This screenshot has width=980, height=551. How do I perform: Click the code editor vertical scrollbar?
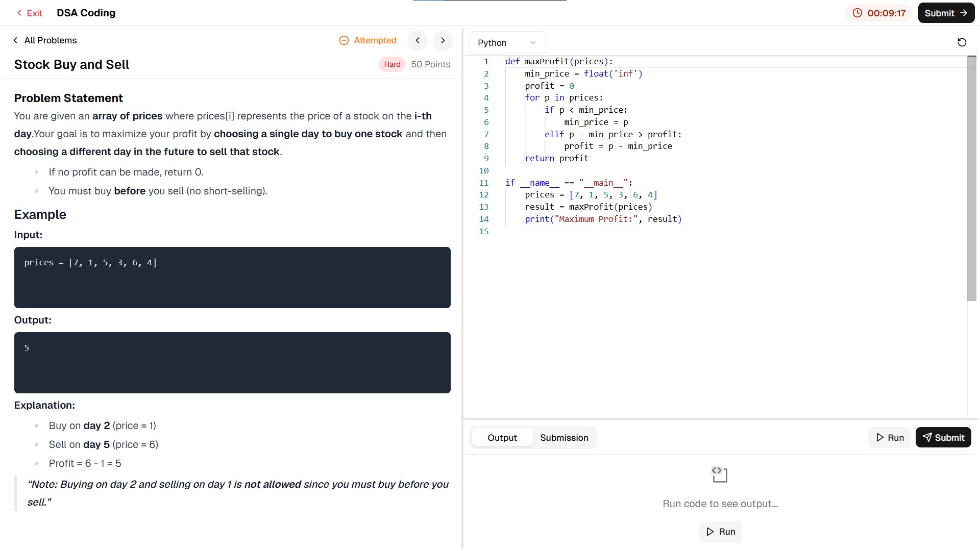(971, 179)
